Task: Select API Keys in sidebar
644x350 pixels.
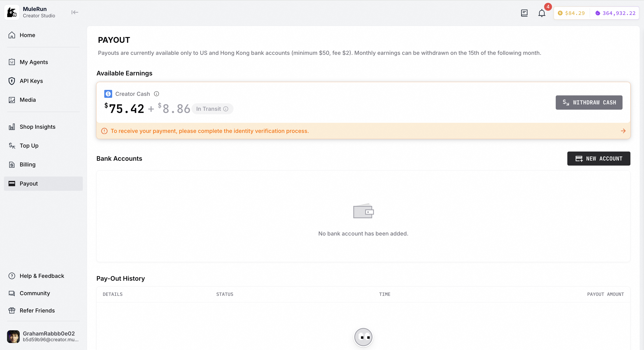Action: (x=31, y=81)
